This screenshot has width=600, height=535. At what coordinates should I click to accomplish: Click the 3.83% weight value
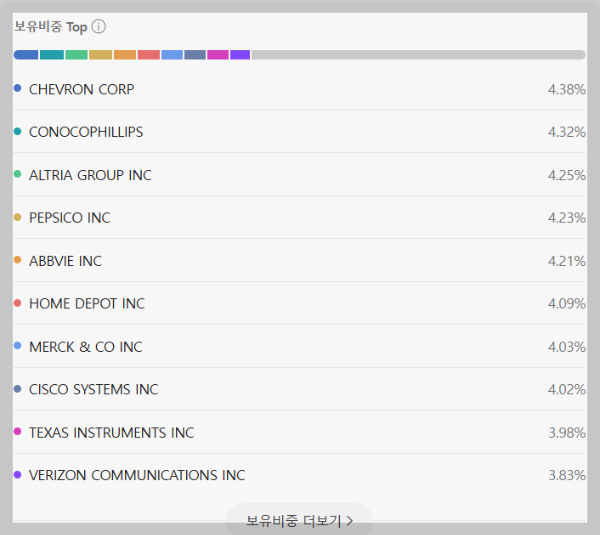pos(567,475)
